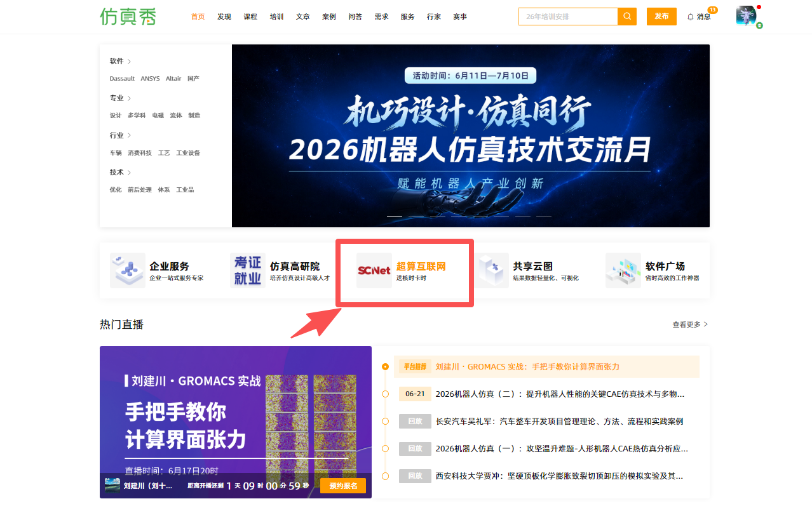Open the 课程 nav item
This screenshot has width=812, height=513.
[x=250, y=17]
